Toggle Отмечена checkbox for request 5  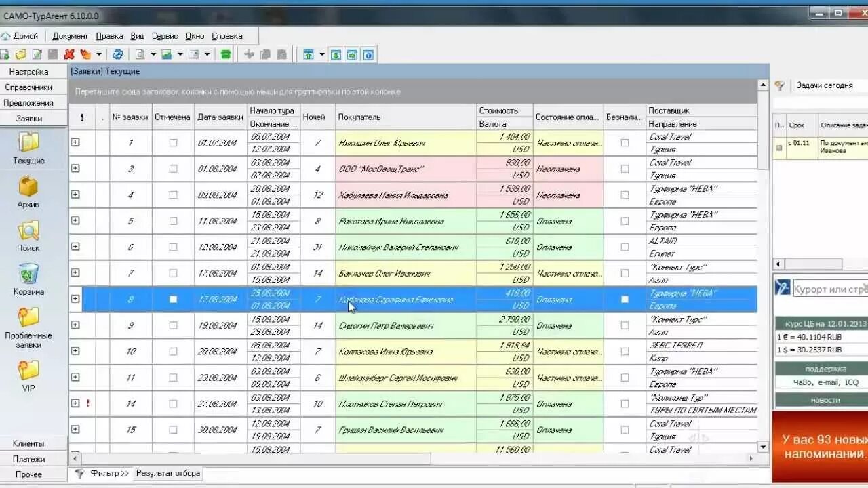173,221
